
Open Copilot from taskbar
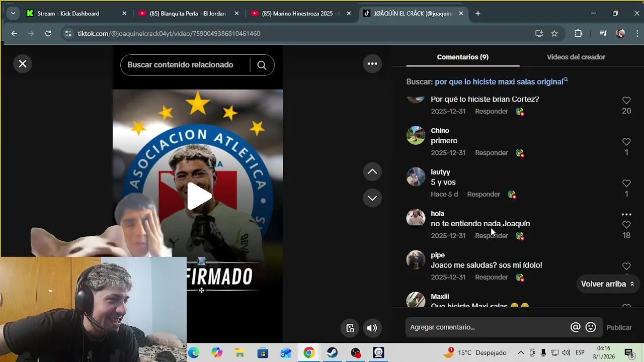(217, 353)
